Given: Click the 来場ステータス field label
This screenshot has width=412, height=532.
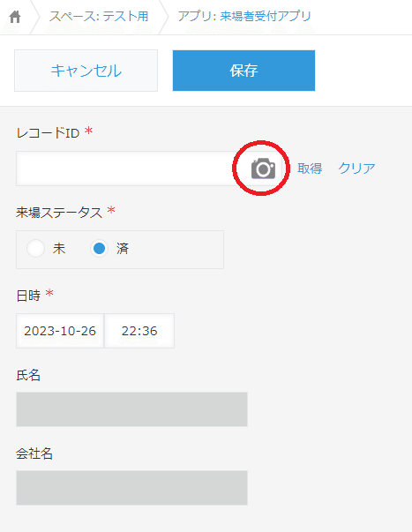Looking at the screenshot, I should 59,213.
